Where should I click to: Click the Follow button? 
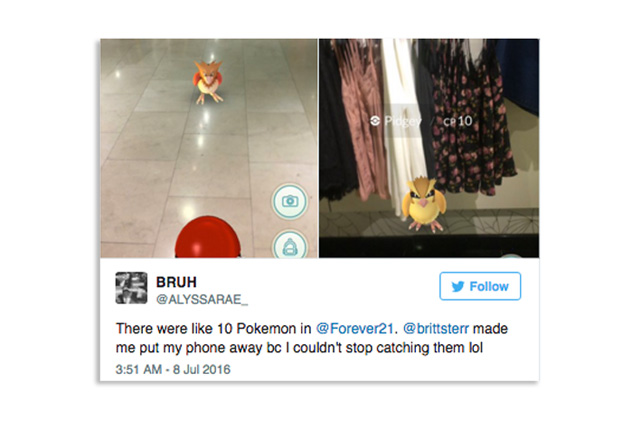click(480, 286)
